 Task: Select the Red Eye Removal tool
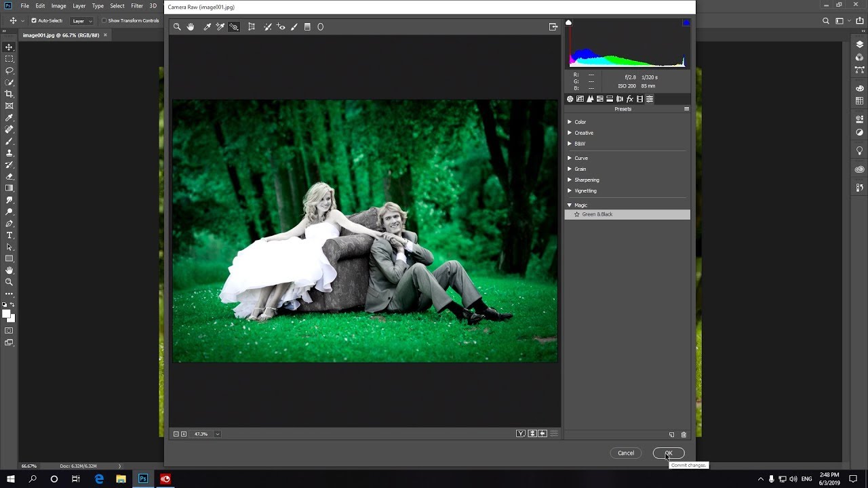pos(281,27)
